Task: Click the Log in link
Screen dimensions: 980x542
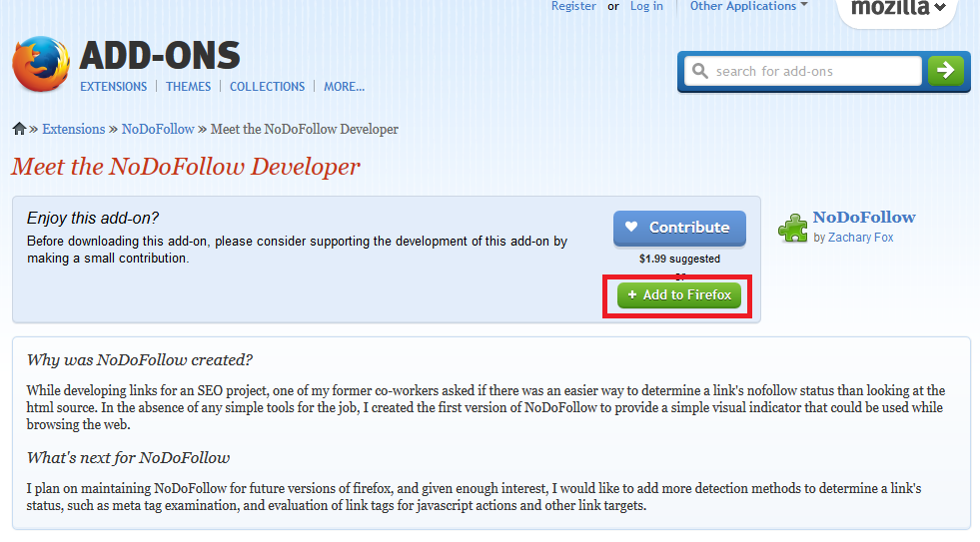Action: 646,6
